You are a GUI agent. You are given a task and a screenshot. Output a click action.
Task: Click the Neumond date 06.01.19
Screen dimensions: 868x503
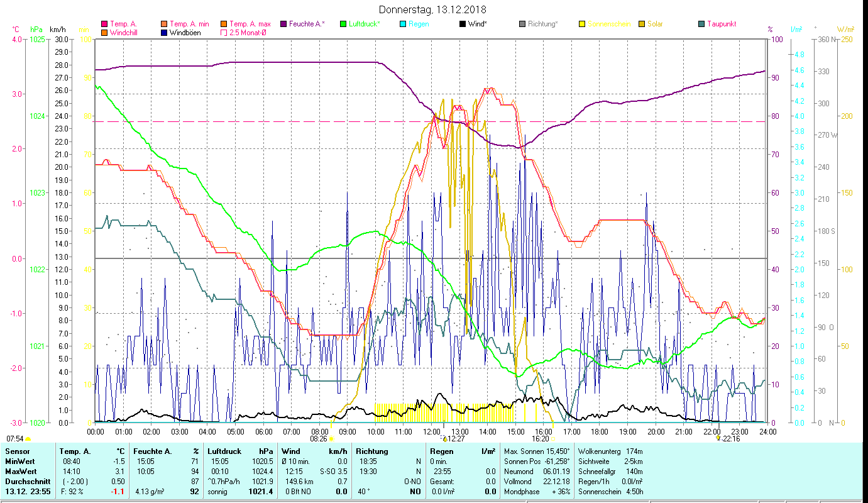pos(558,472)
